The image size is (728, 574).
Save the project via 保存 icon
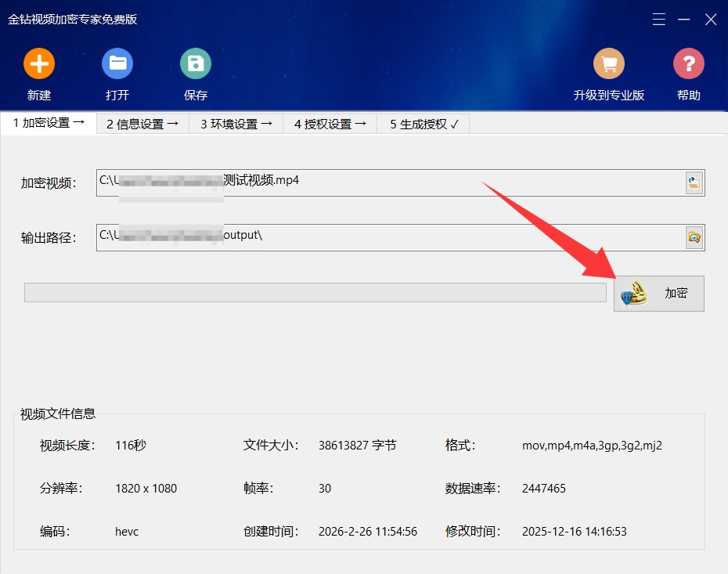196,63
